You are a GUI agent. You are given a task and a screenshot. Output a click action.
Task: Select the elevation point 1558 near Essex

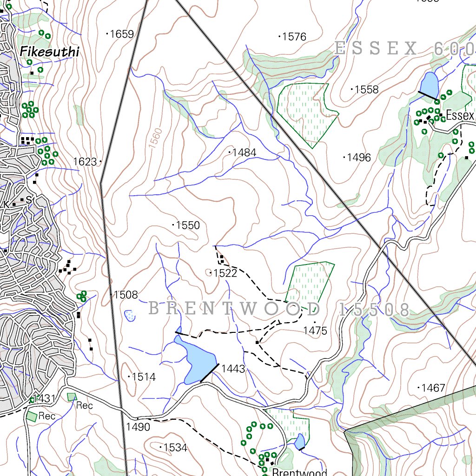point(352,89)
